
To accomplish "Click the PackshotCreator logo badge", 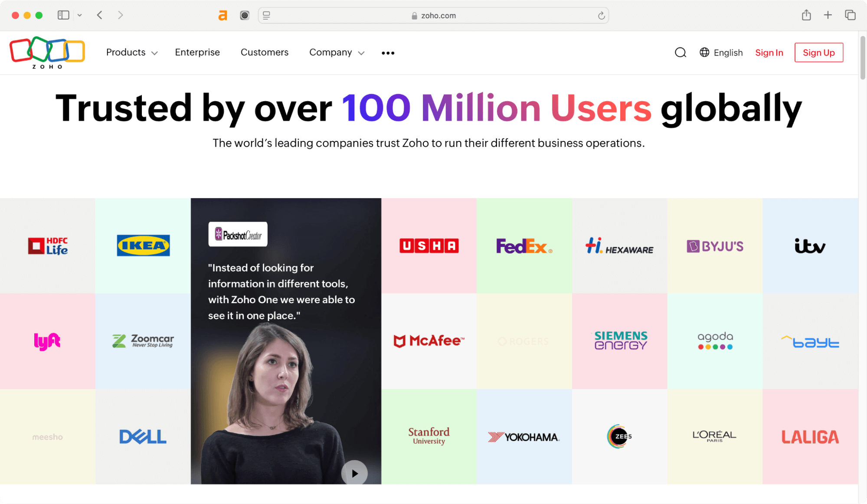I will (238, 235).
